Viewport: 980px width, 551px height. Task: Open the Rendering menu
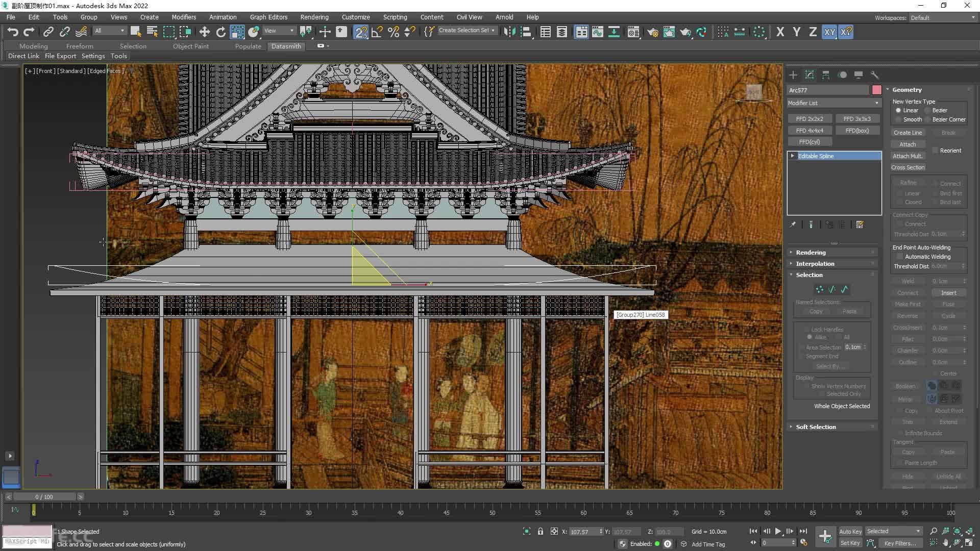point(314,17)
